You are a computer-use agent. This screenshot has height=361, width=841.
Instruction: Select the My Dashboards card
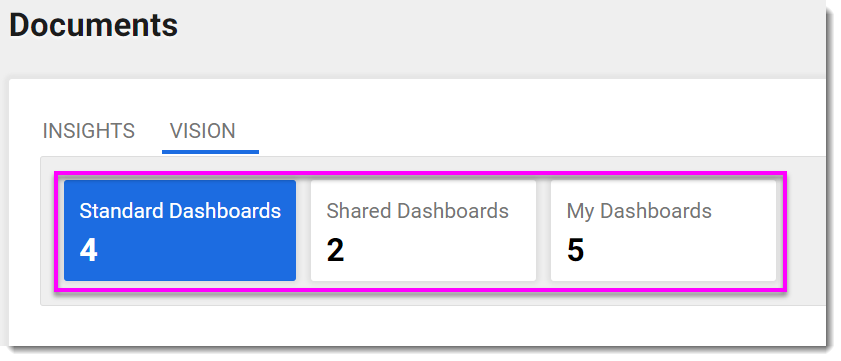[663, 230]
